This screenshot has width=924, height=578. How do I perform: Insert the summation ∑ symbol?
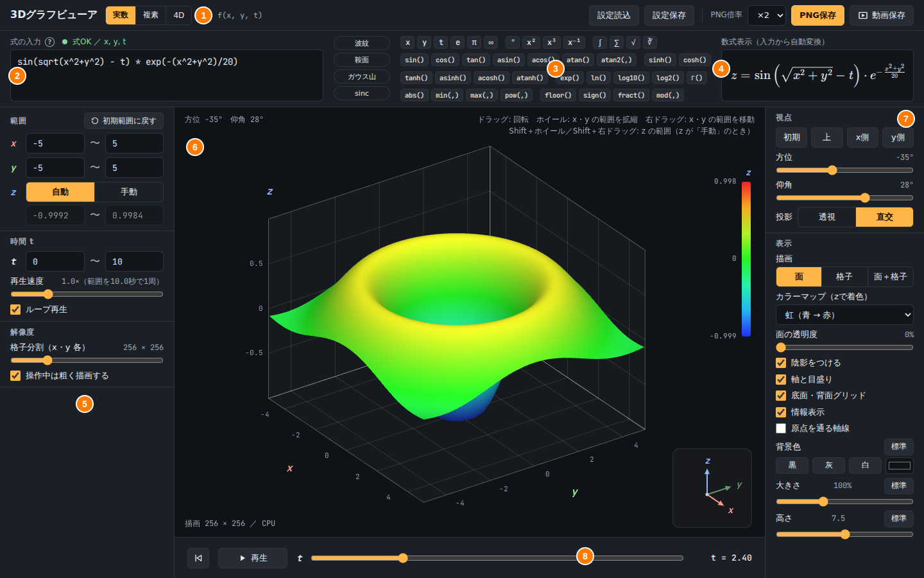pyautogui.click(x=617, y=42)
